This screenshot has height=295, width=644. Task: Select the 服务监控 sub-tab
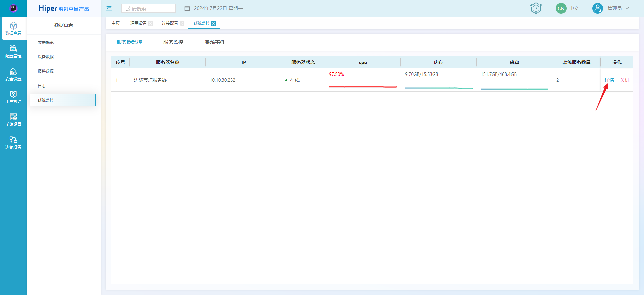[x=173, y=42]
